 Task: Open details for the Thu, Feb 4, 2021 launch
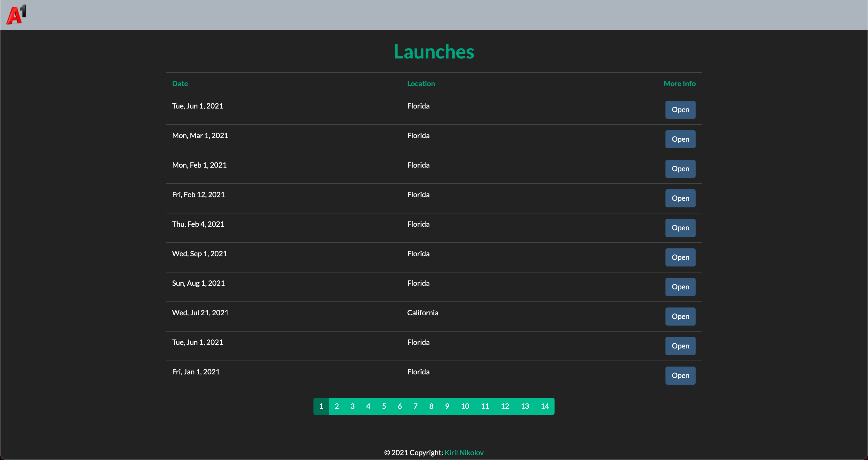point(680,228)
